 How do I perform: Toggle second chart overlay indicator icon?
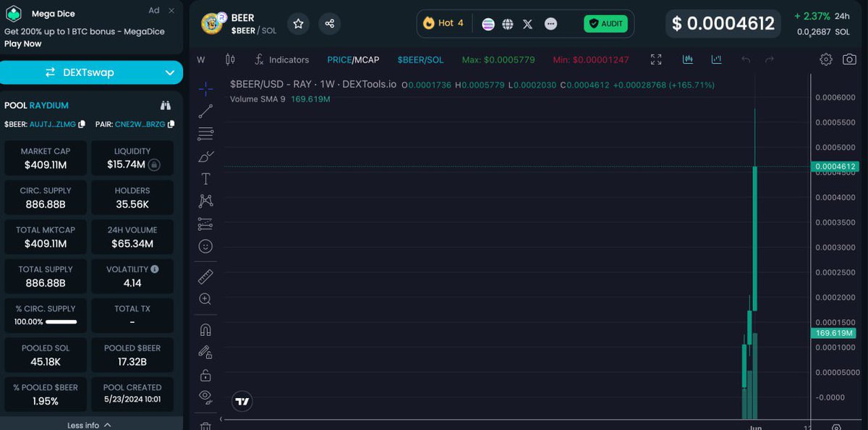pyautogui.click(x=716, y=59)
